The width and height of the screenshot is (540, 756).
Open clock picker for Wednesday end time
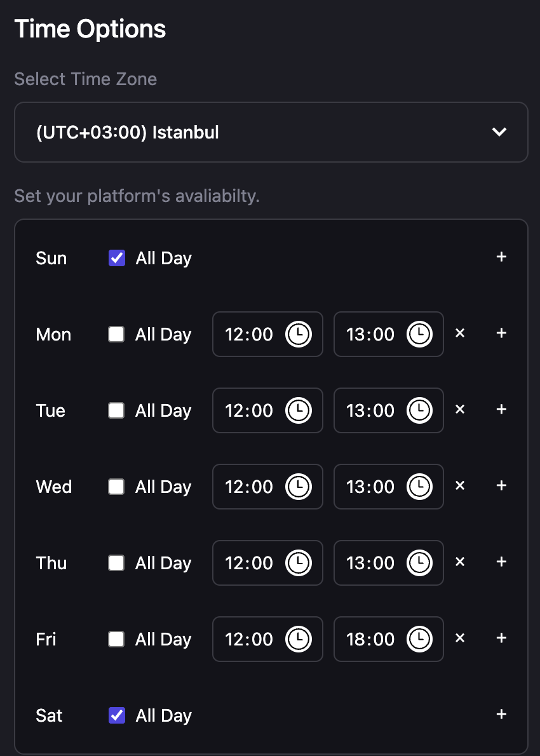[419, 487]
